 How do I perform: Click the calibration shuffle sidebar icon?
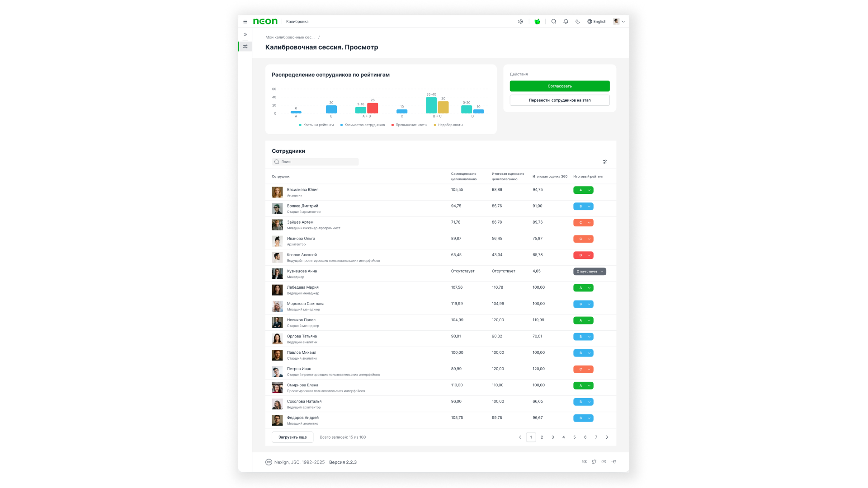click(x=245, y=47)
